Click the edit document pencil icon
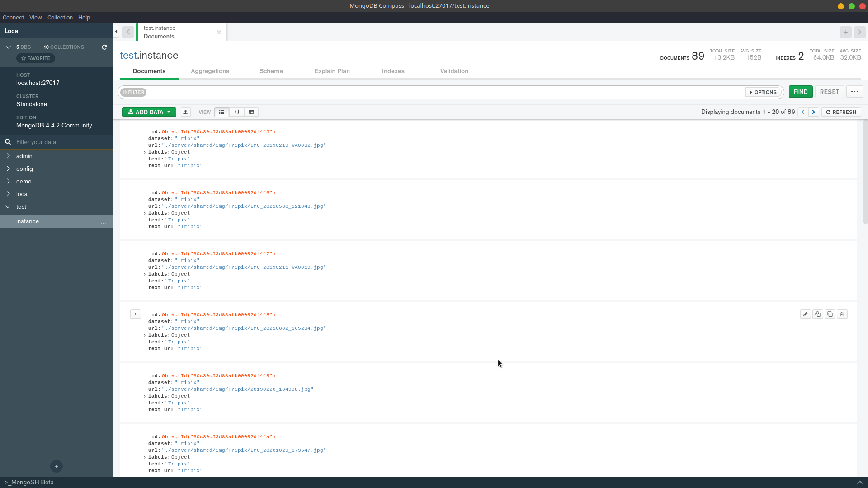868x488 pixels. pyautogui.click(x=805, y=314)
